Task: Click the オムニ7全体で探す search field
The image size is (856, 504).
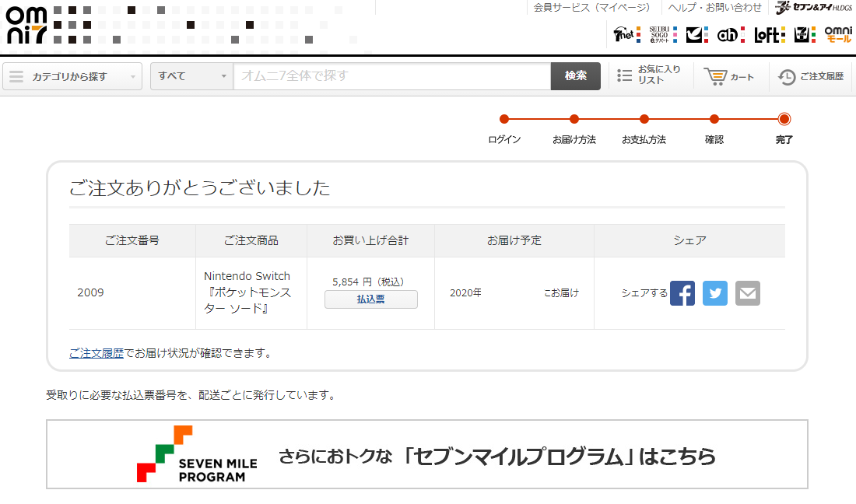Action: [392, 76]
